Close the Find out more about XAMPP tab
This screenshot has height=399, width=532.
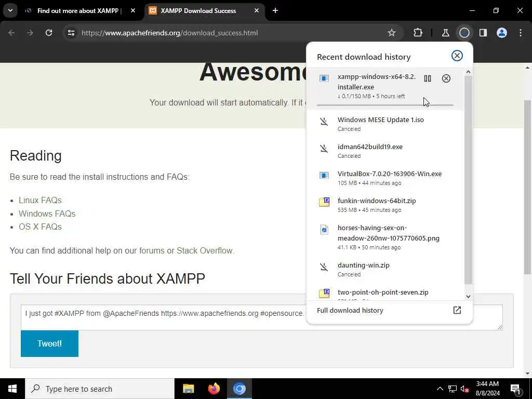133,10
